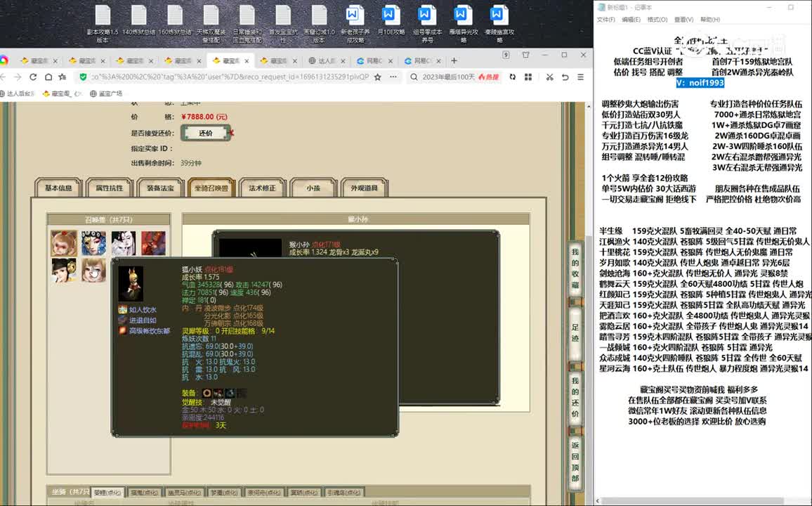
Task: Open favorites star list icon in toolbar
Action: click(63, 77)
